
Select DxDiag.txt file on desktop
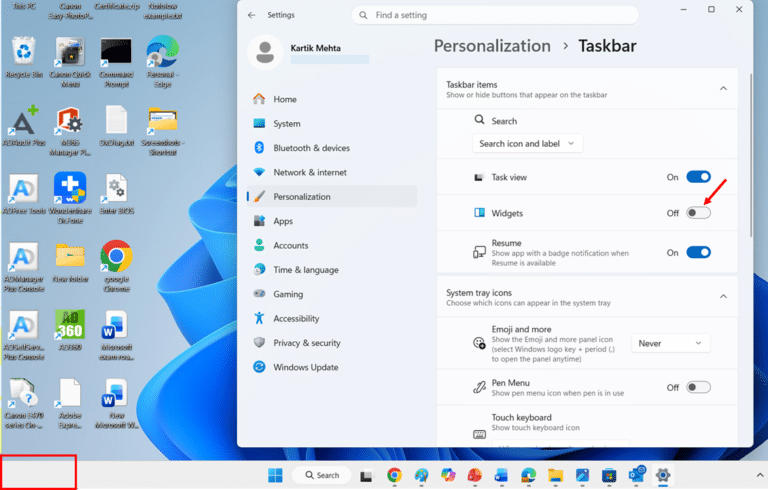click(117, 126)
